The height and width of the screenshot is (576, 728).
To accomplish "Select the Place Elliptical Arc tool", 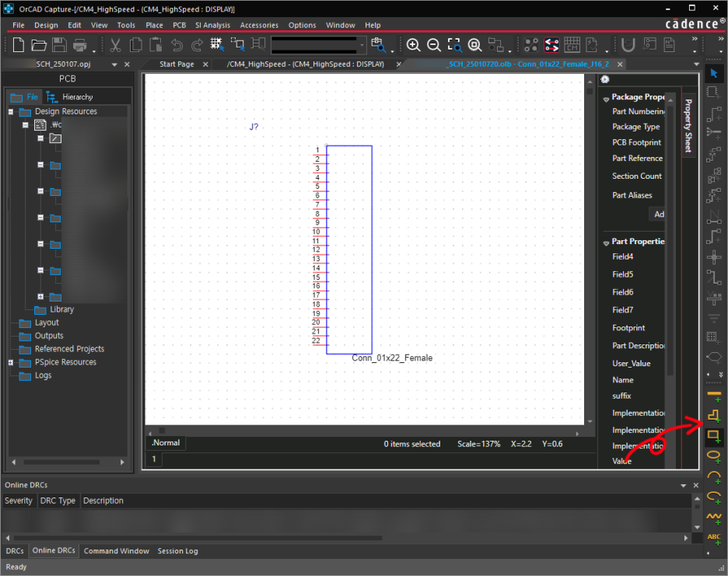I will (714, 497).
